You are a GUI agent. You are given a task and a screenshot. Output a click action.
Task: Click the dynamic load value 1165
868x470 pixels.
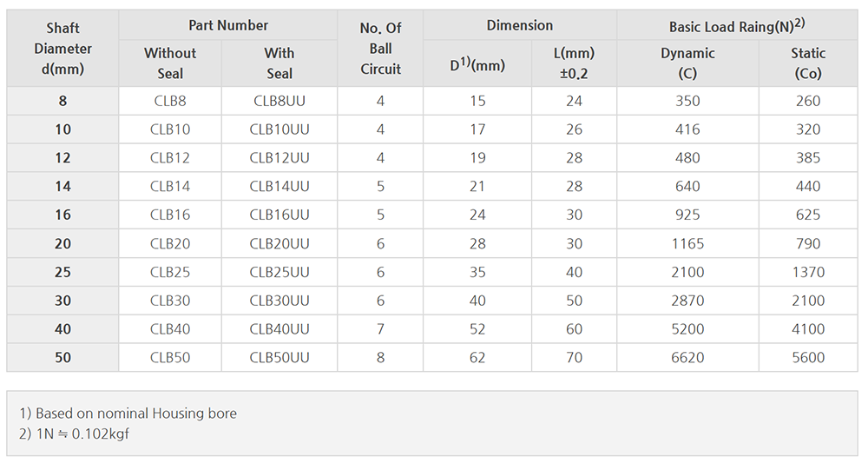tap(687, 243)
